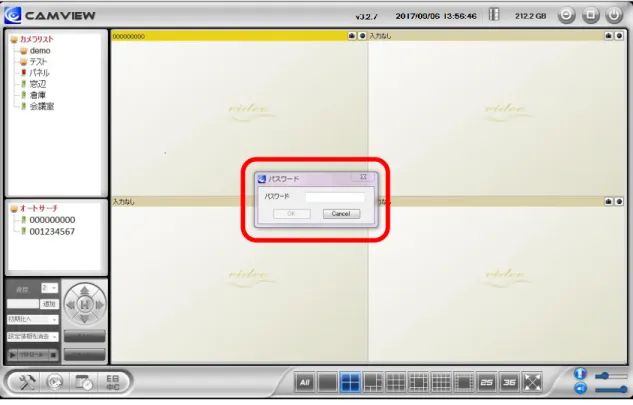This screenshot has height=405, width=633.
Task: Select the 13-split layout with center pane
Action: [418, 382]
